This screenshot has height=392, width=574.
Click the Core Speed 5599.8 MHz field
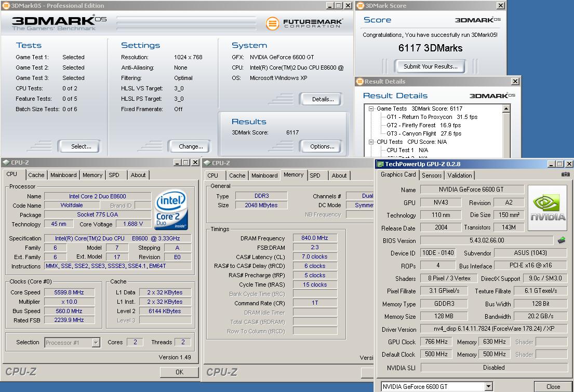(x=69, y=292)
